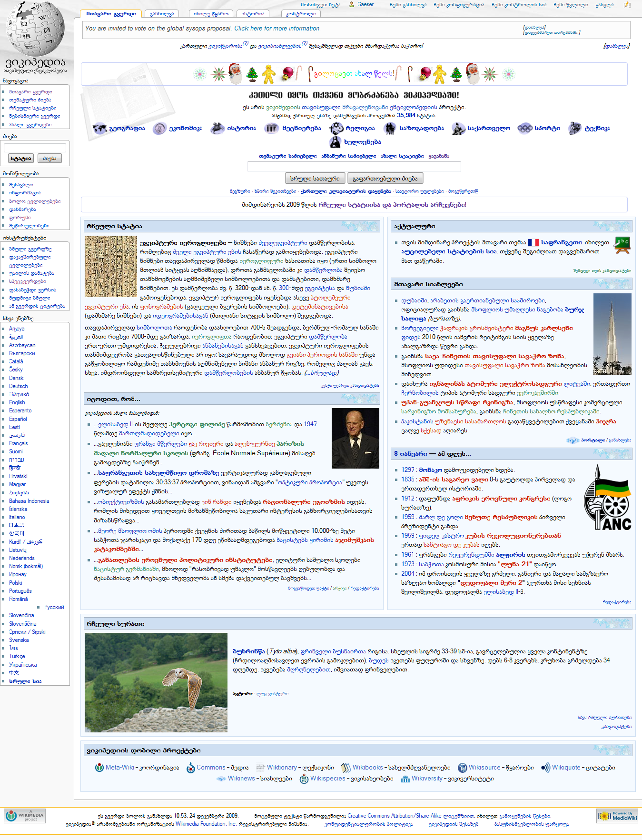The width and height of the screenshot is (642, 840).
Task: Click the Wikisource project icon
Action: [462, 768]
